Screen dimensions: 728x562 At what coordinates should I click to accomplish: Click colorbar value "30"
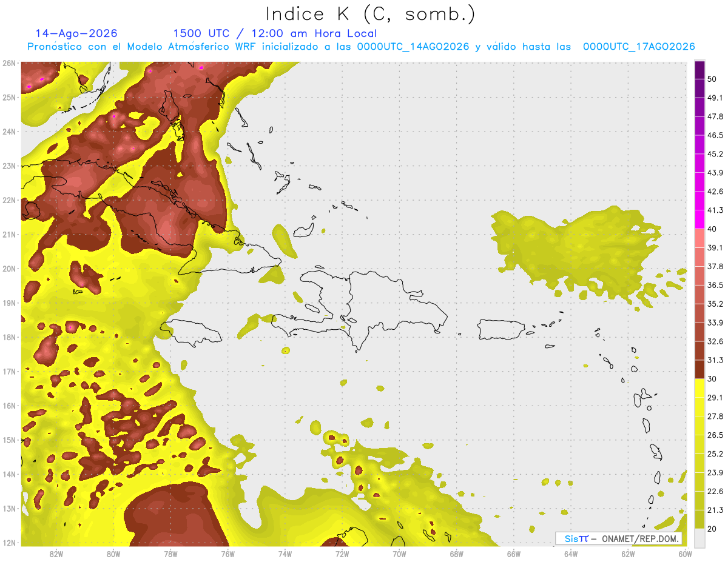712,379
